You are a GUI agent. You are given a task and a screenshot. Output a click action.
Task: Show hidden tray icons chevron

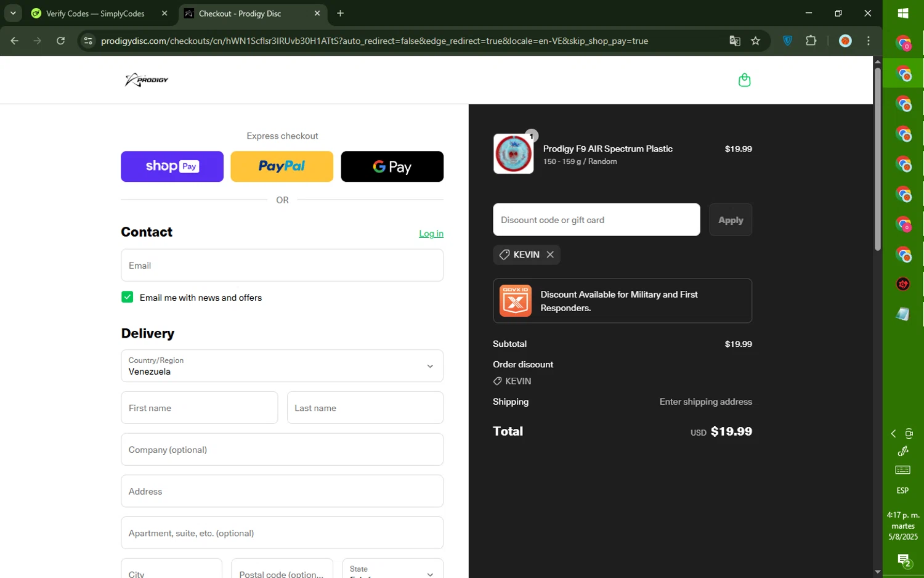click(x=893, y=434)
